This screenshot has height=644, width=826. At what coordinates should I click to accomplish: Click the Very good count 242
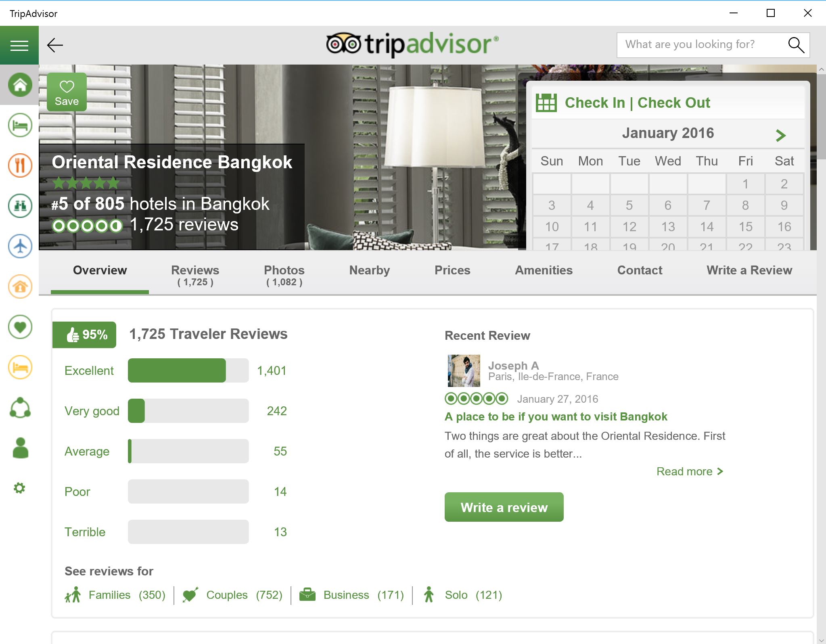point(277,411)
